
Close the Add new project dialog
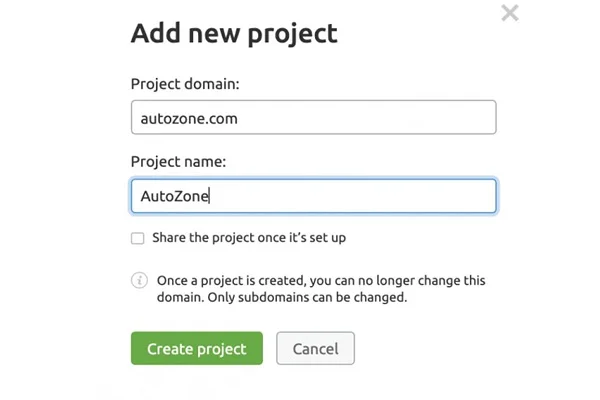pyautogui.click(x=510, y=14)
